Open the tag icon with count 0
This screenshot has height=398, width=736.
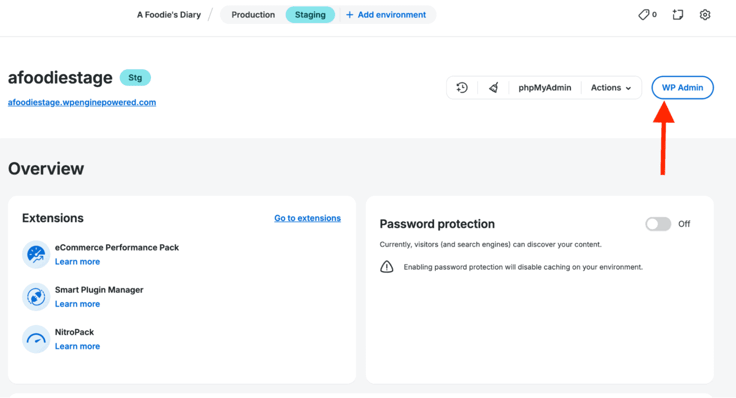click(647, 15)
